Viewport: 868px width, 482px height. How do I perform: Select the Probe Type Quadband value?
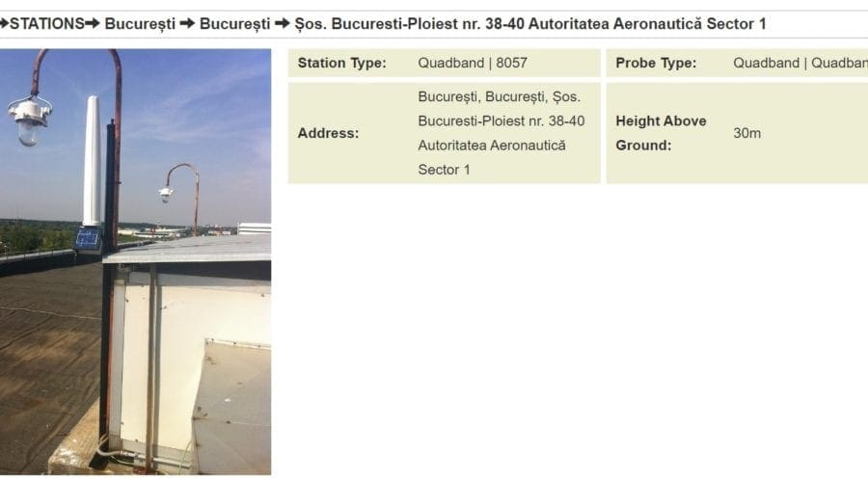pos(800,63)
